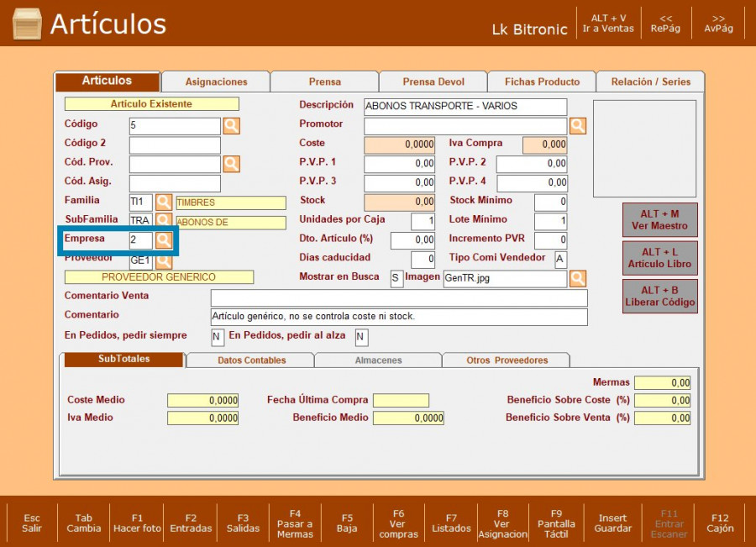Open the Otros Proveedores tab

[x=507, y=360]
